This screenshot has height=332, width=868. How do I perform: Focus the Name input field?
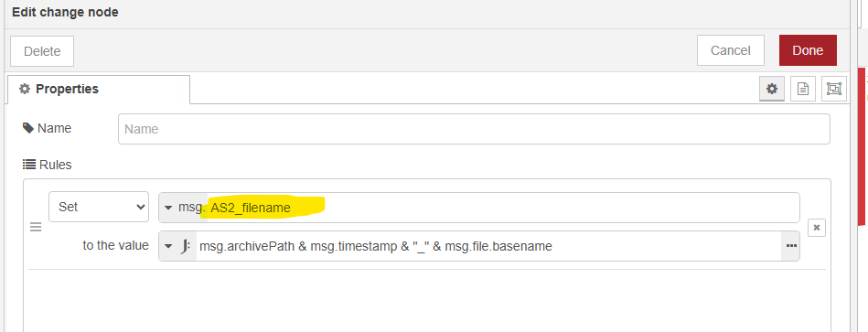(474, 129)
